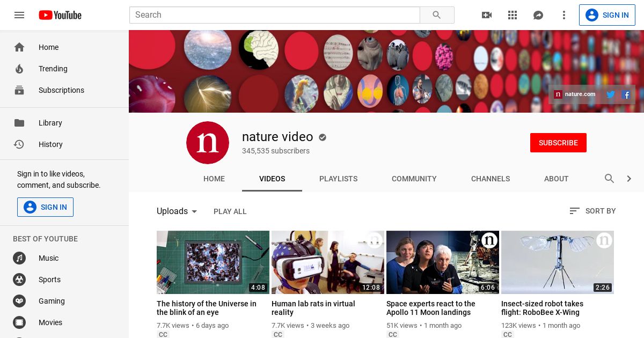
Task: Click the red SUBSCRIBE button
Action: (558, 143)
